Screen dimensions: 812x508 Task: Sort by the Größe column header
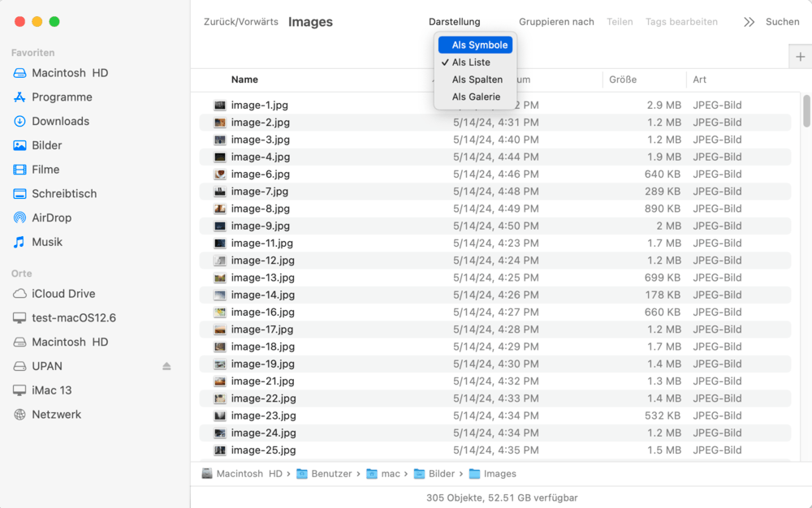coord(623,80)
